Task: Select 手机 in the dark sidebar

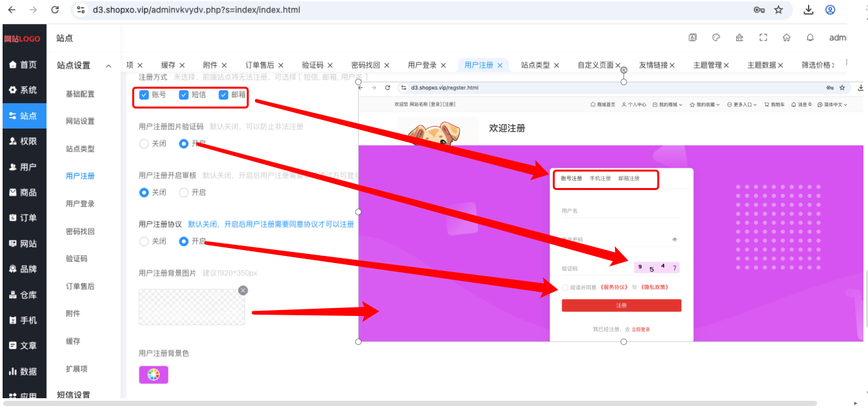Action: 23,321
